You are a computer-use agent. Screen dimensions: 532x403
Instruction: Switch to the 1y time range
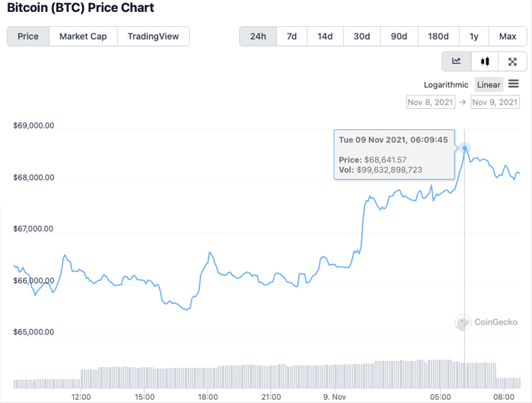tap(474, 37)
